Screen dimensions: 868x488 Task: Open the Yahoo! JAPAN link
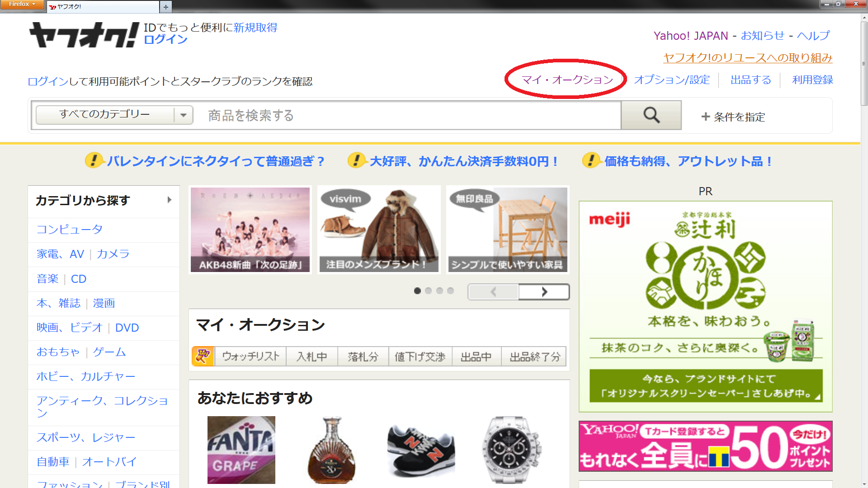[691, 36]
